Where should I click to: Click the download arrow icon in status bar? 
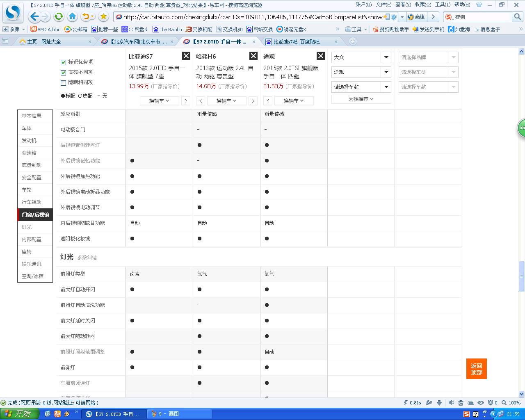439,403
